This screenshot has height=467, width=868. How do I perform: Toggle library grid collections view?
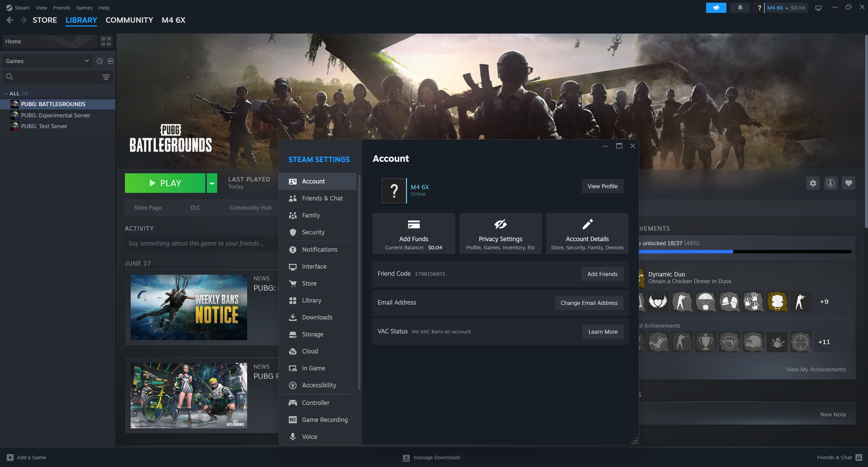click(106, 41)
